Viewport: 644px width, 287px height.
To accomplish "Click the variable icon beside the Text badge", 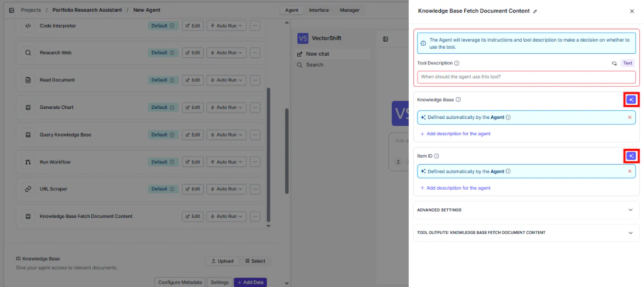I will tap(614, 63).
